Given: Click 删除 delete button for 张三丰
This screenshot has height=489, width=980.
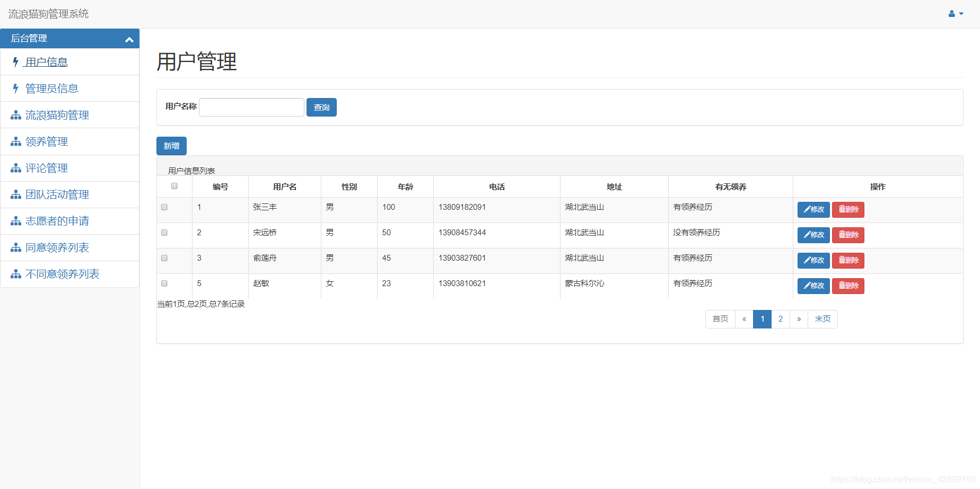Looking at the screenshot, I should [x=848, y=210].
